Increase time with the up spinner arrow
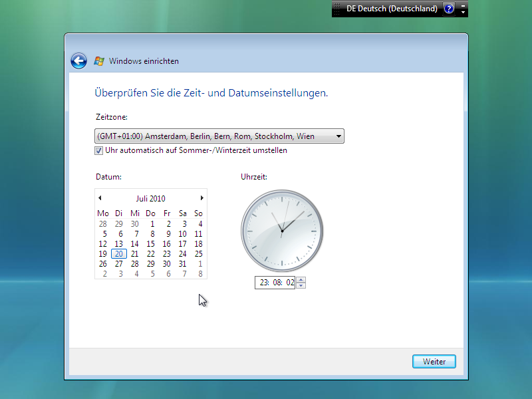The width and height of the screenshot is (532, 399). [301, 280]
